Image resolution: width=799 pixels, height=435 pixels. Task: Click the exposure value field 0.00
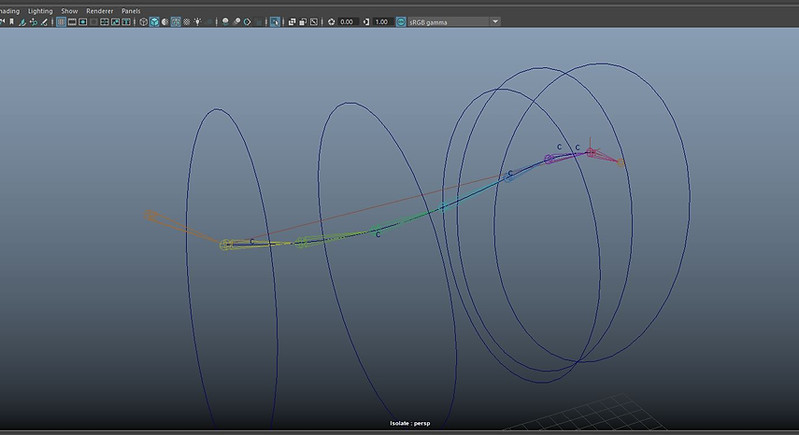click(x=348, y=22)
